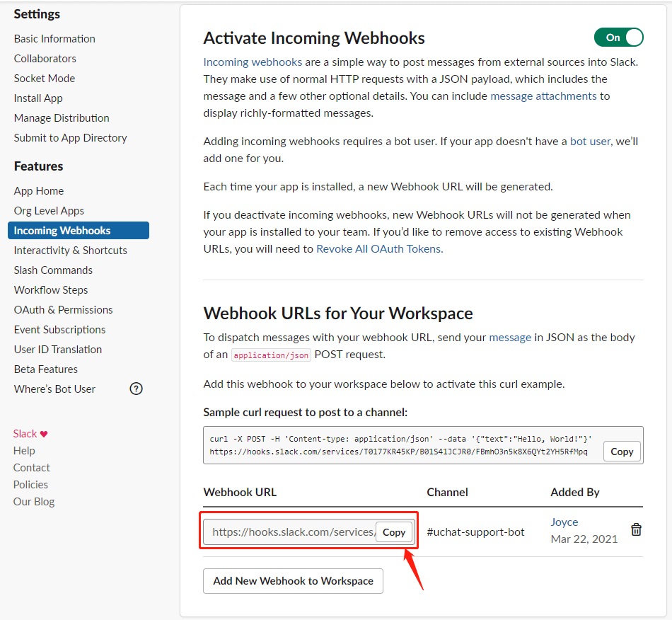The width and height of the screenshot is (672, 620).
Task: Click the Joyce user link
Action: pos(564,522)
